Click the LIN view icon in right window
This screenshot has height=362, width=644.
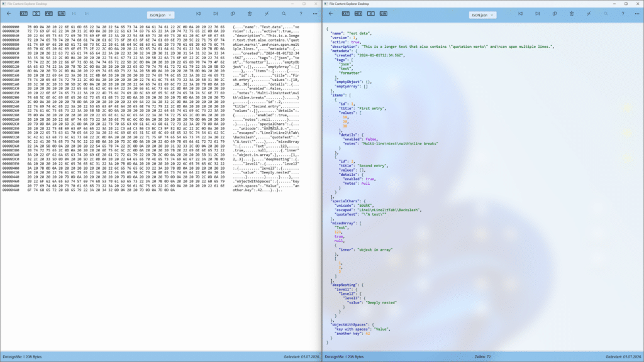383,14
